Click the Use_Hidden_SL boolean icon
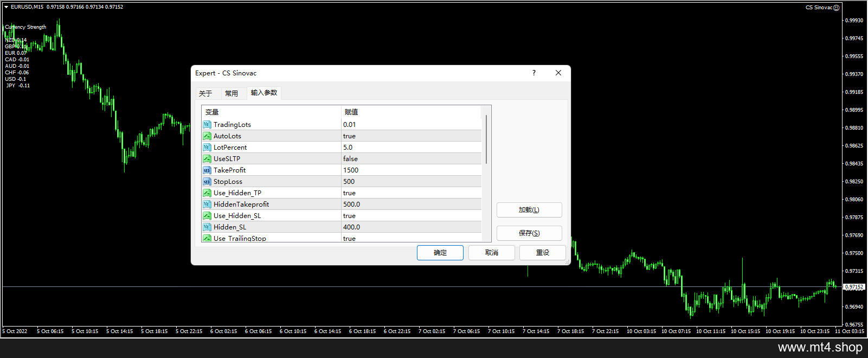Viewport: 868px width, 358px height. [x=207, y=216]
